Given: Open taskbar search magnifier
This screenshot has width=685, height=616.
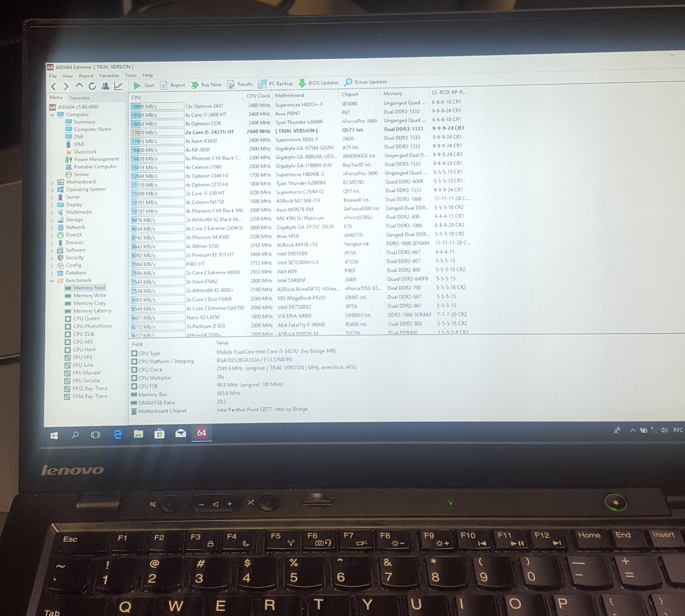Looking at the screenshot, I should (75, 435).
